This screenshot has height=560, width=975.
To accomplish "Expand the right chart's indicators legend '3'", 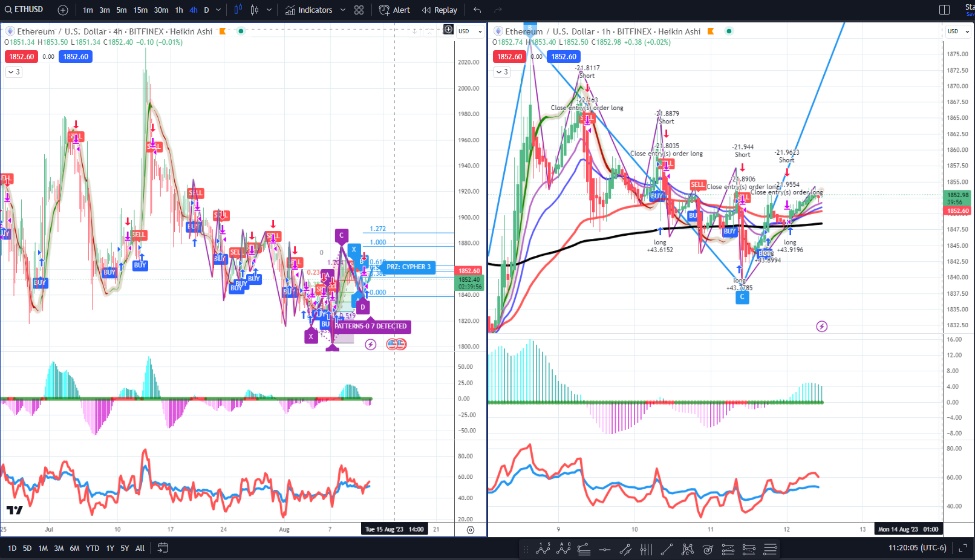I will click(x=502, y=72).
